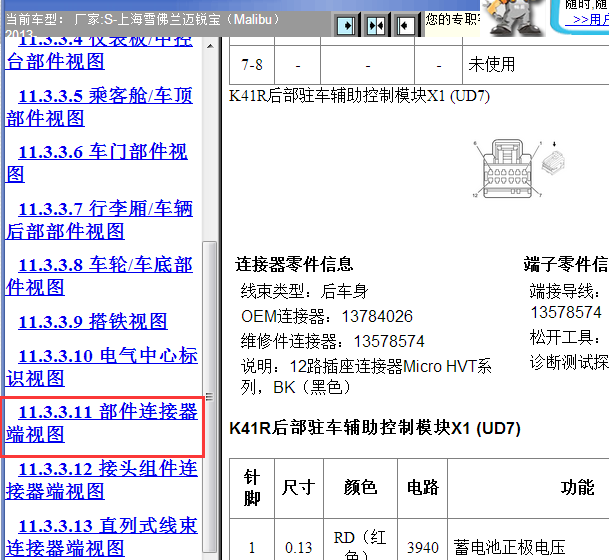
Task: Click the bold K41R后部驻车辅助控制模块X1 (UD7) heading
Action: [x=375, y=428]
